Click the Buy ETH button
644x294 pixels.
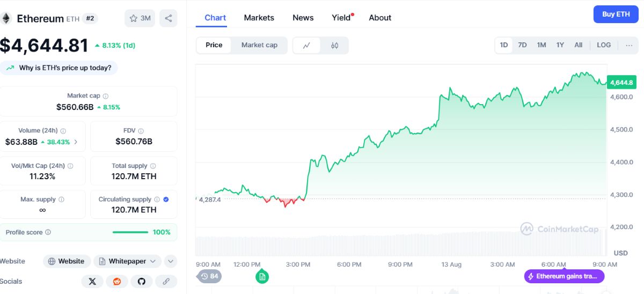pos(616,14)
